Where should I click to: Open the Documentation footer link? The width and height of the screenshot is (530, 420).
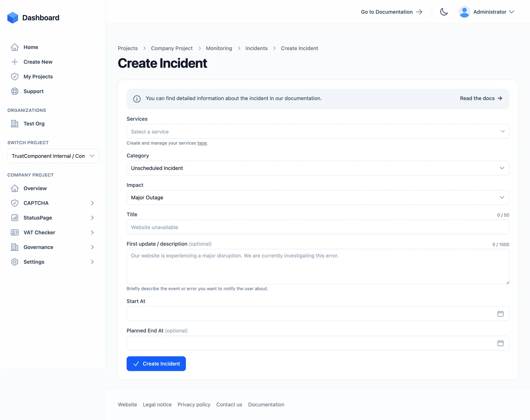click(266, 404)
